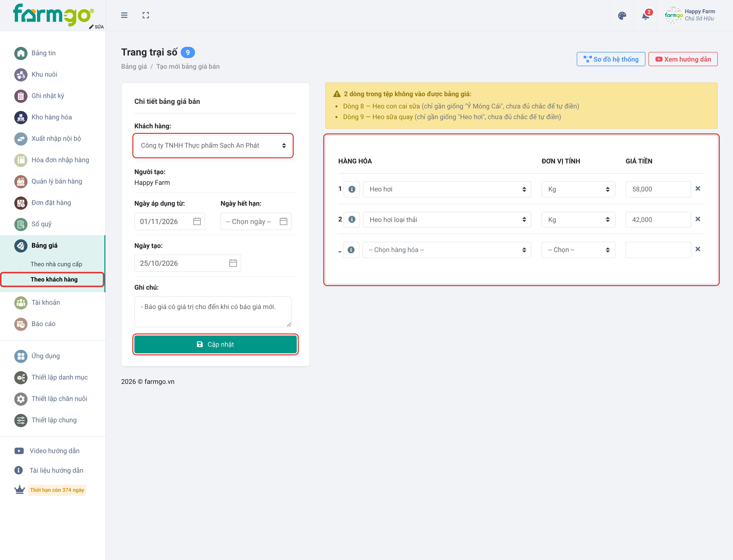The width and height of the screenshot is (733, 560).
Task: Click Bảng giá breadcrumb link
Action: (134, 66)
